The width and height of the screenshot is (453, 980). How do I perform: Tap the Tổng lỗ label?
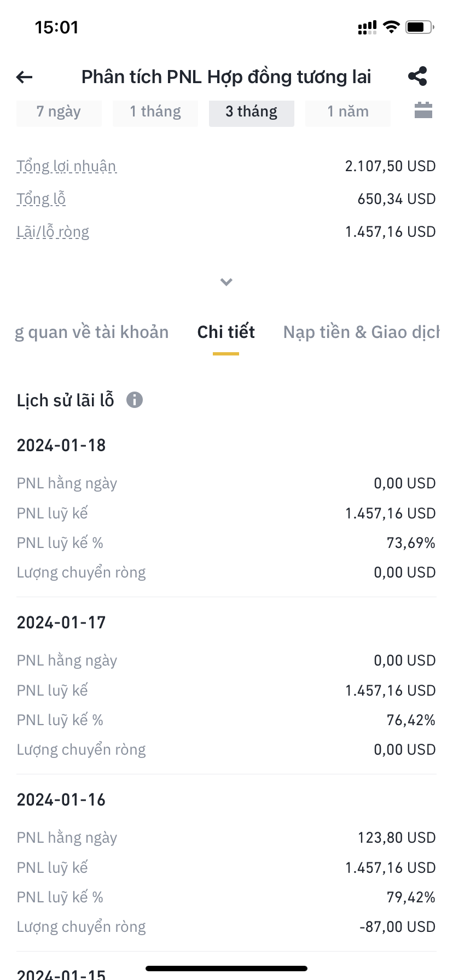click(41, 199)
